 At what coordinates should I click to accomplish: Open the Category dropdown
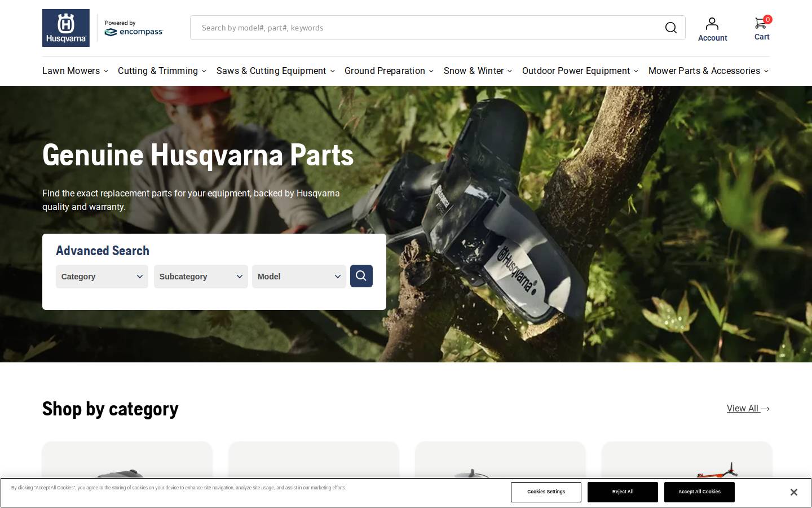pos(102,277)
